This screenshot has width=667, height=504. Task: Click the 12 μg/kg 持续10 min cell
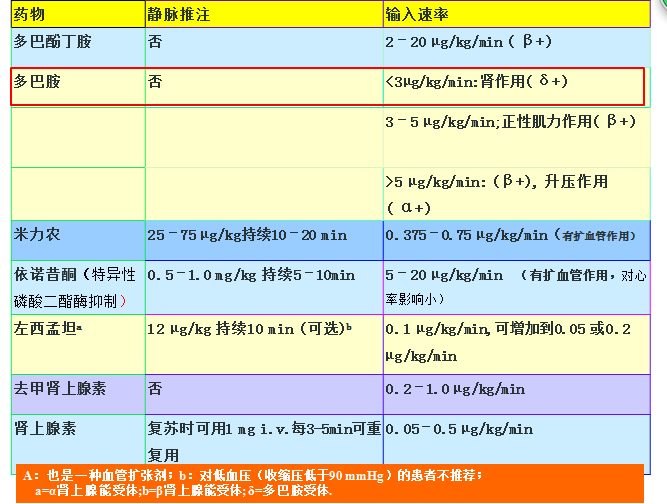(x=250, y=328)
